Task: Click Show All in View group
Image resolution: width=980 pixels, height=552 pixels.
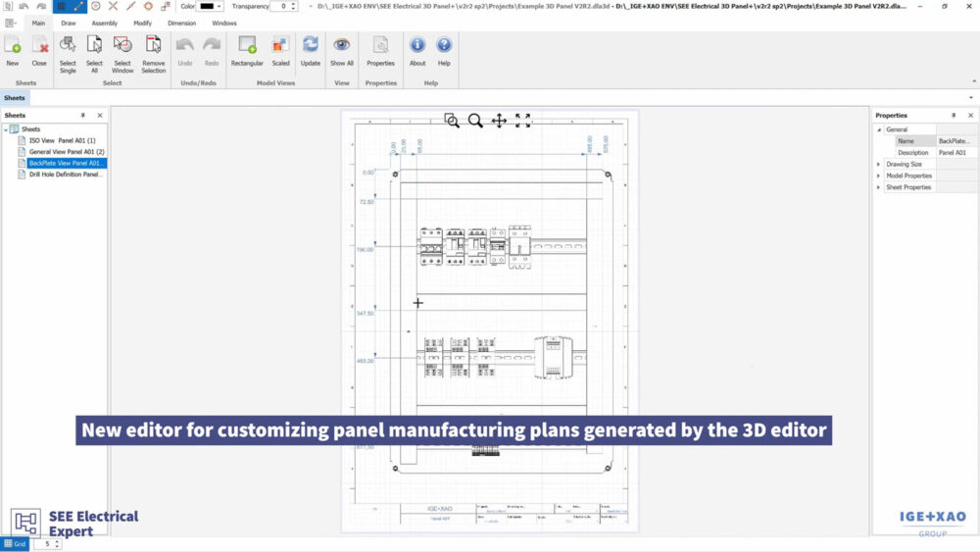Action: tap(342, 51)
